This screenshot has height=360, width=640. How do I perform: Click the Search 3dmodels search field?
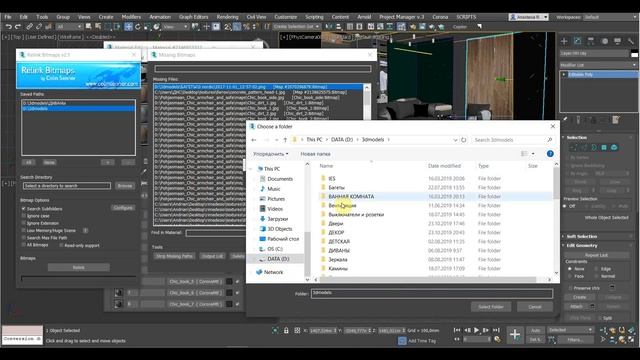[x=512, y=140]
